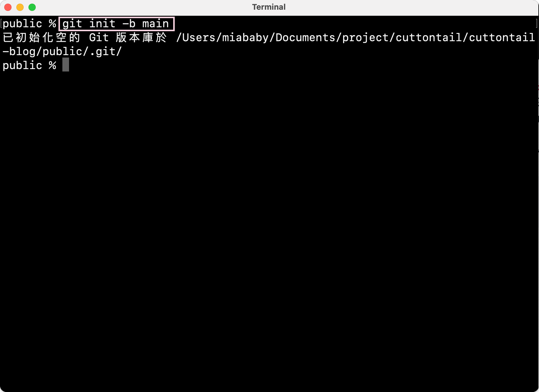Minimize Terminal using the yellow button

(x=20, y=7)
